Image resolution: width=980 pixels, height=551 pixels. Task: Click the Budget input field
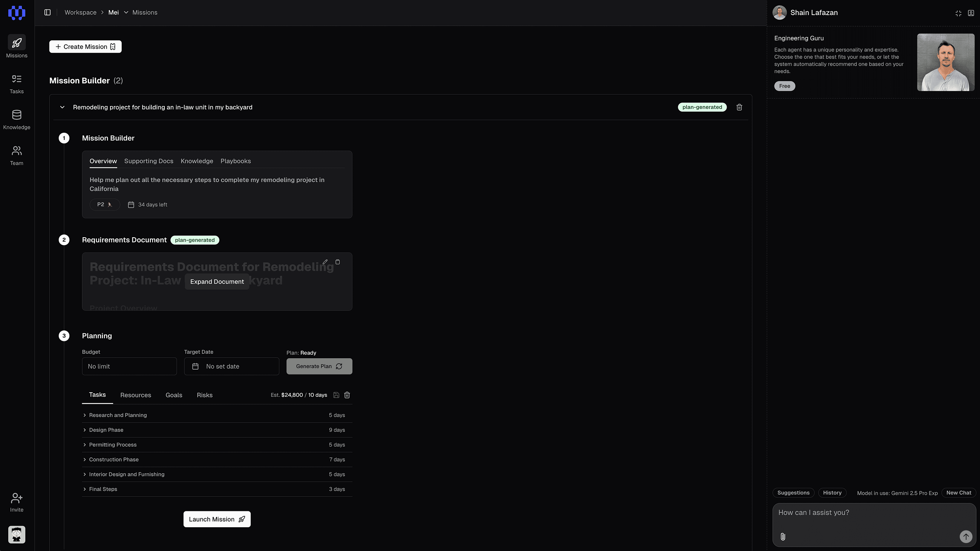pos(129,367)
